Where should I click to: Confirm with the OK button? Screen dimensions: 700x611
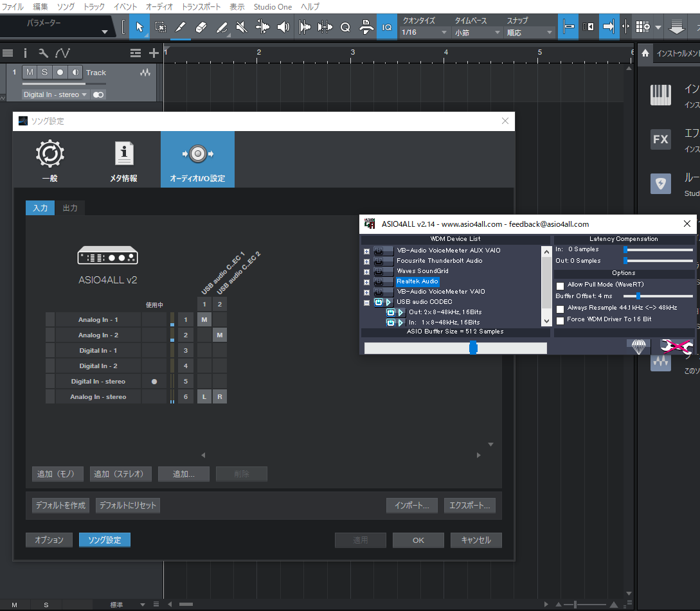[418, 540]
